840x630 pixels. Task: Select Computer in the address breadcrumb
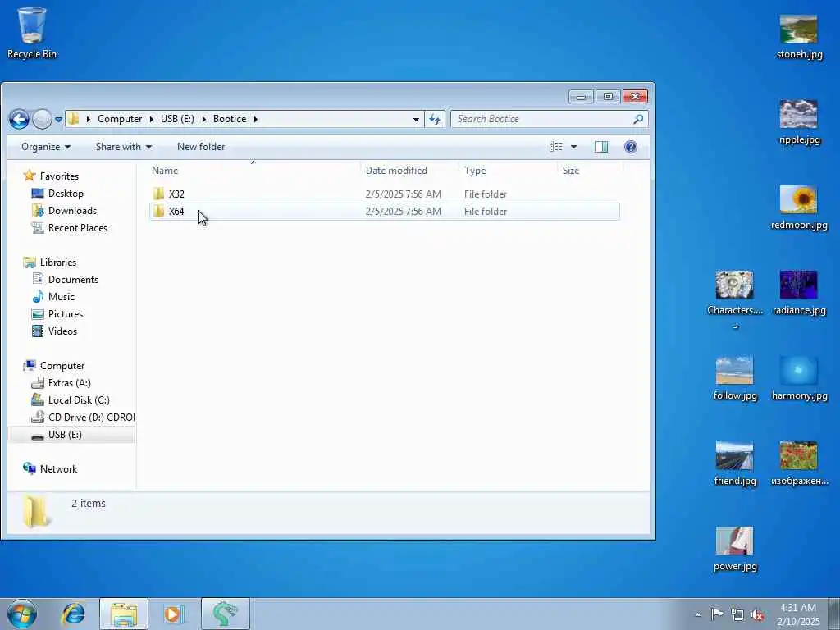(120, 119)
